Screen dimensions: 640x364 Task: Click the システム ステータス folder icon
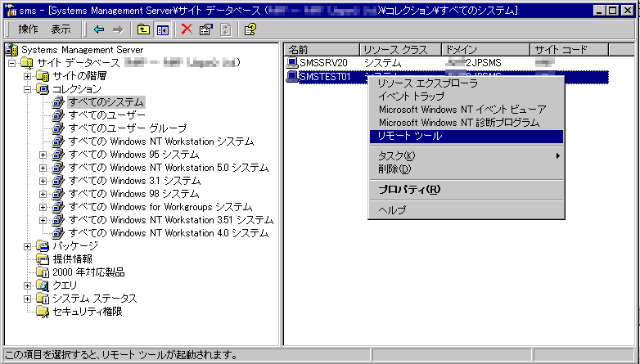click(x=43, y=299)
